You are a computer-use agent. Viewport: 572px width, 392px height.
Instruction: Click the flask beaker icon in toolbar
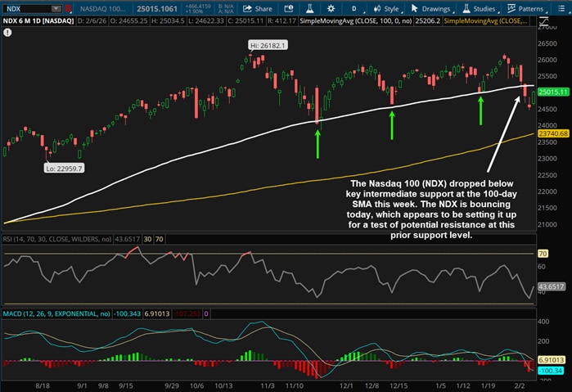(309, 9)
